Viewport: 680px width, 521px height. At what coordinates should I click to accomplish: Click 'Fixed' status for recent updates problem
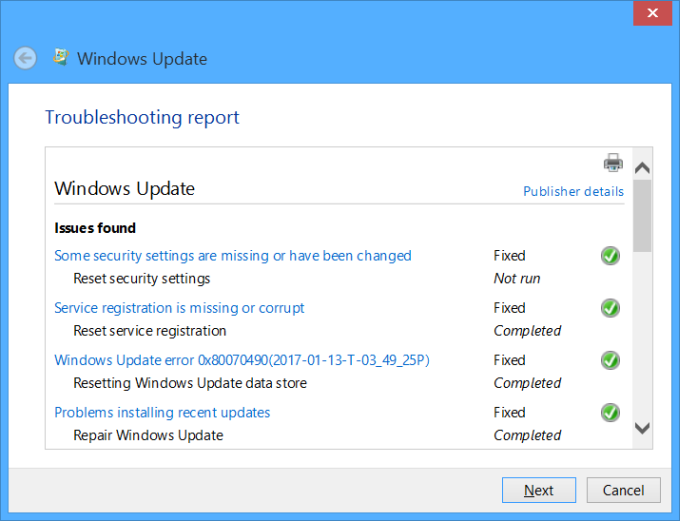(x=510, y=413)
